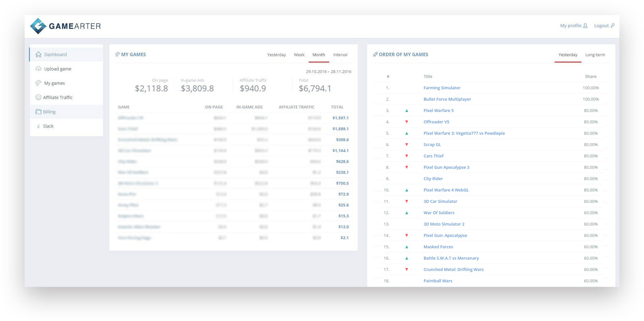Click the AFFILIATE TRAFFIC column header
The width and height of the screenshot is (644, 321).
tap(296, 107)
